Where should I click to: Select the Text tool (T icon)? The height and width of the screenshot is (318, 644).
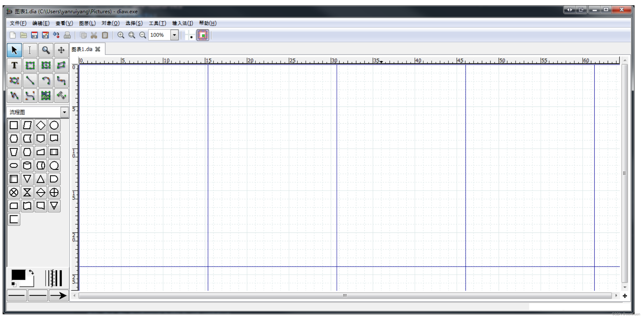coord(14,65)
